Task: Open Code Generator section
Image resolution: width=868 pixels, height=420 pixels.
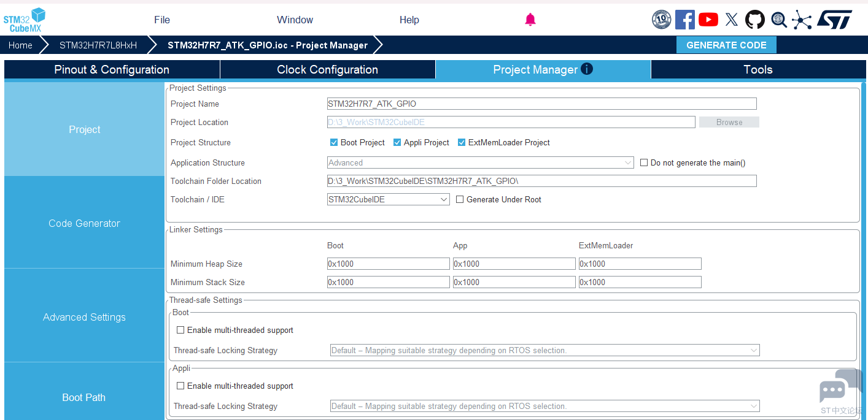Action: point(85,223)
